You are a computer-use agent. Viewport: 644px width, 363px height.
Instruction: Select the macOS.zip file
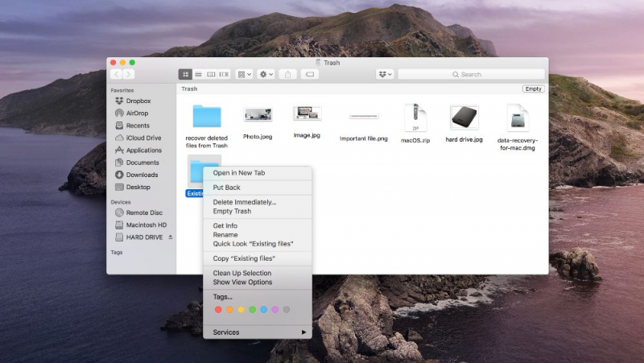tap(417, 121)
